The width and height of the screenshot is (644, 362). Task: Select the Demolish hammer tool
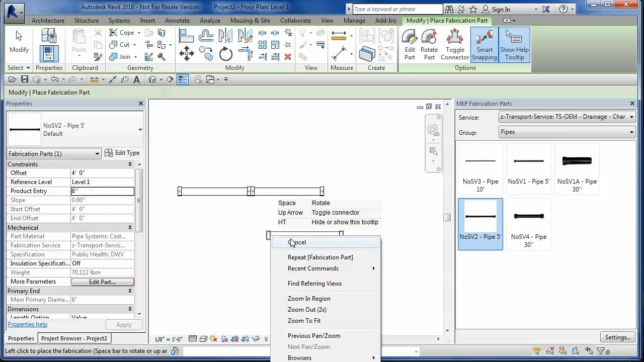pos(162,57)
